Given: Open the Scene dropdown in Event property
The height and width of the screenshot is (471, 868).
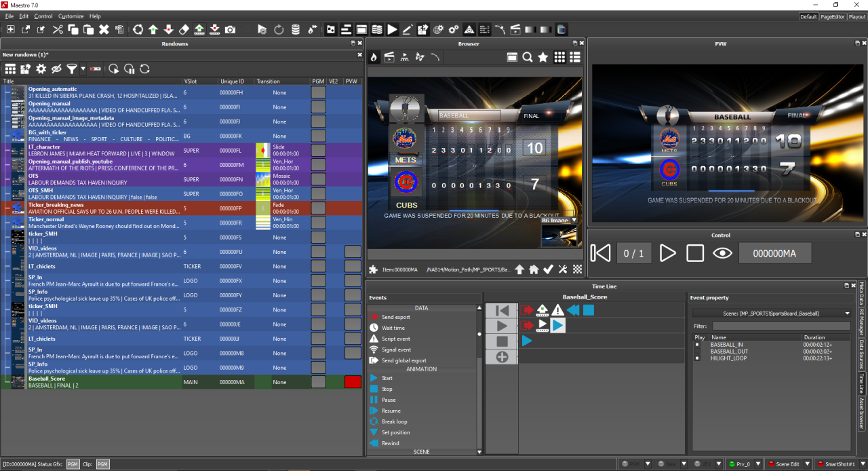Looking at the screenshot, I should [x=772, y=314].
